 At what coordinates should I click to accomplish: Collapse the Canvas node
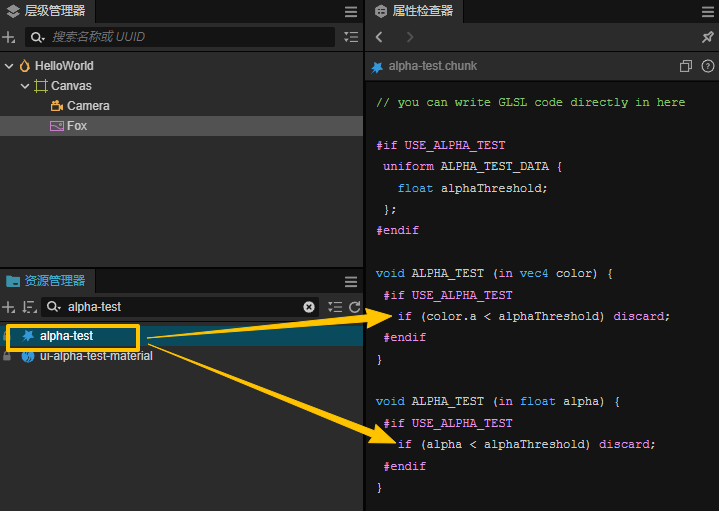pos(25,86)
